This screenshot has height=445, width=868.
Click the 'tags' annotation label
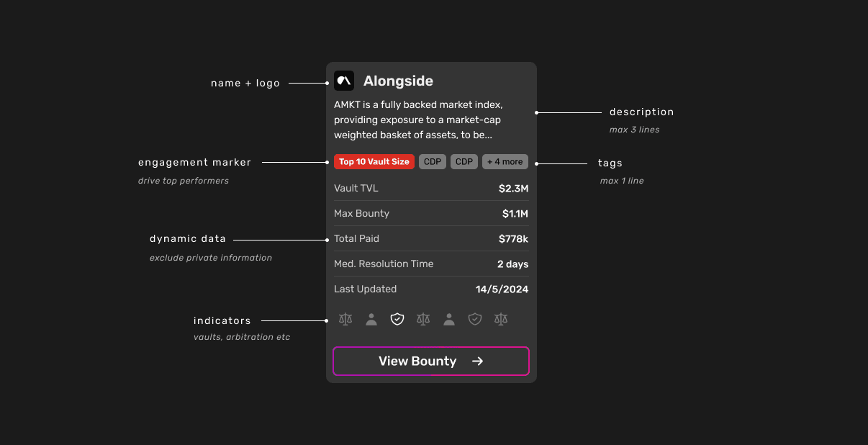(610, 163)
